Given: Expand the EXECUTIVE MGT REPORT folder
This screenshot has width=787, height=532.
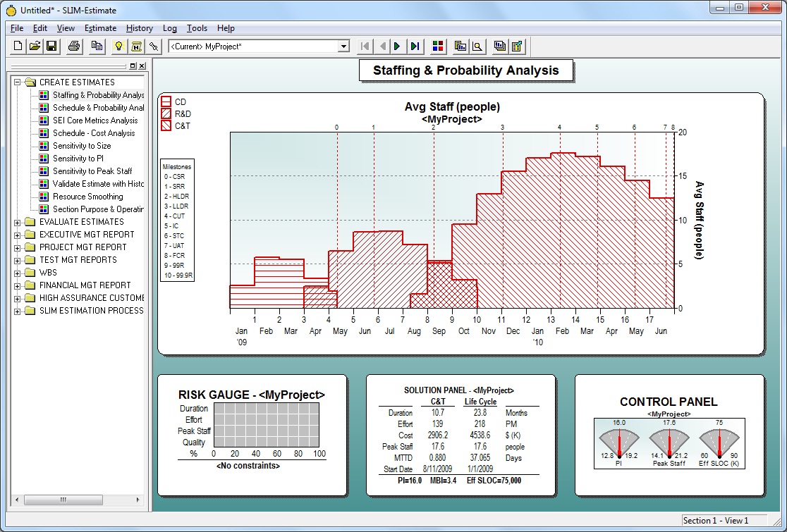Looking at the screenshot, I should tap(17, 235).
